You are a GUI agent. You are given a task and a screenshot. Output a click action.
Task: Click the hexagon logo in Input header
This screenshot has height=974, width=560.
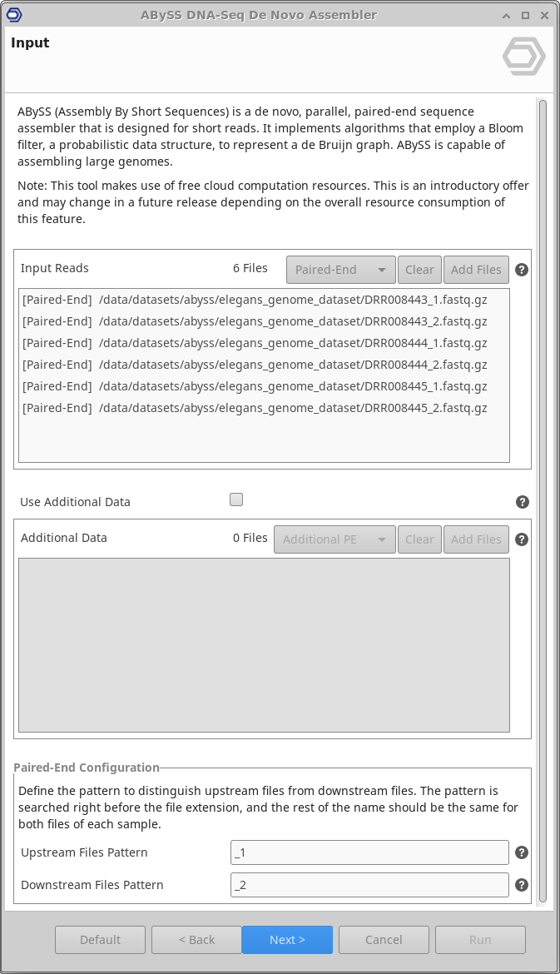[x=524, y=57]
